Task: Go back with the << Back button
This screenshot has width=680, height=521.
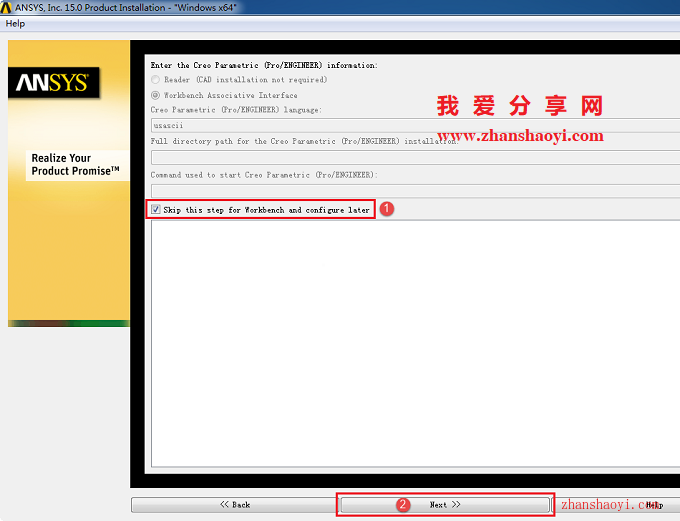Action: (235, 505)
